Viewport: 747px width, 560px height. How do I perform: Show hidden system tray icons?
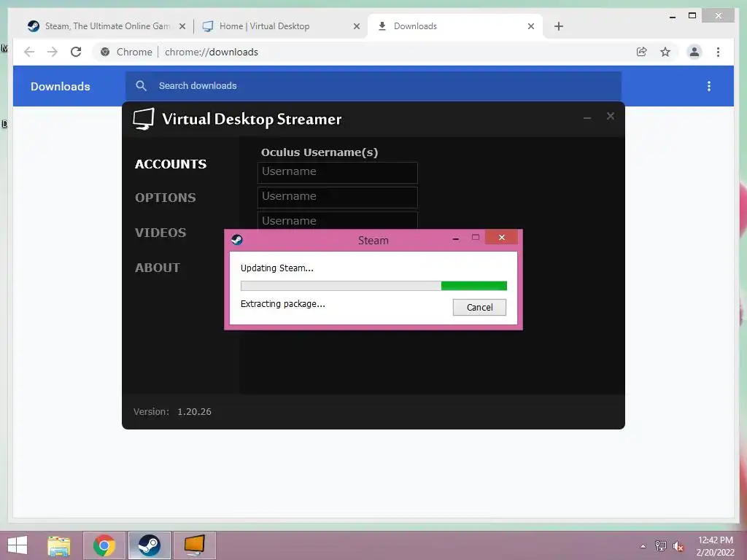(643, 546)
